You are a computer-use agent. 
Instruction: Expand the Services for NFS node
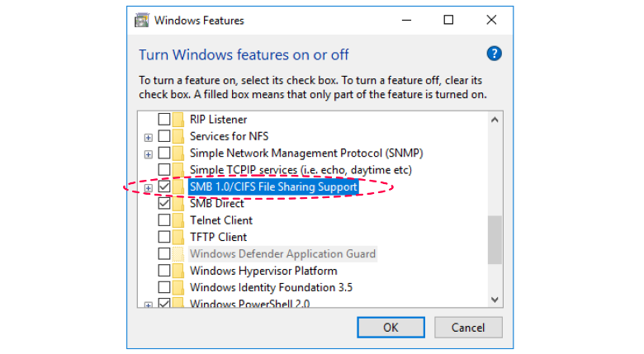149,138
